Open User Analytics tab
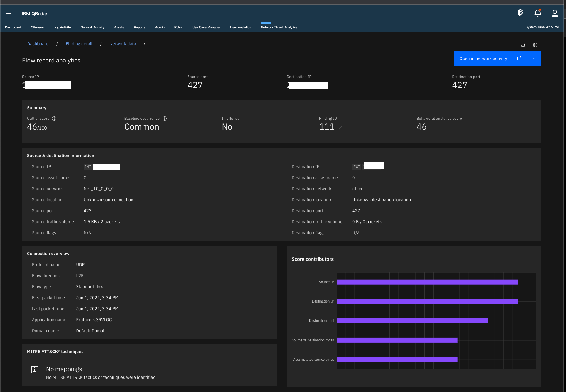The width and height of the screenshot is (566, 392). coord(241,27)
